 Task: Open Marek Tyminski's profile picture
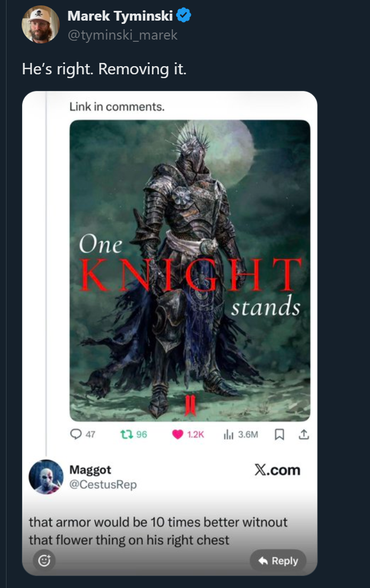pyautogui.click(x=41, y=24)
